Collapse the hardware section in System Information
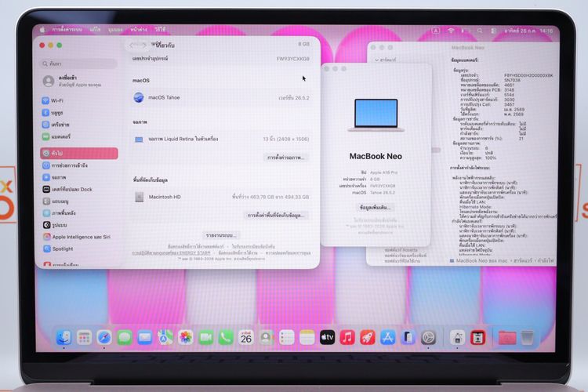The width and height of the screenshot is (588, 392). pyautogui.click(x=377, y=60)
